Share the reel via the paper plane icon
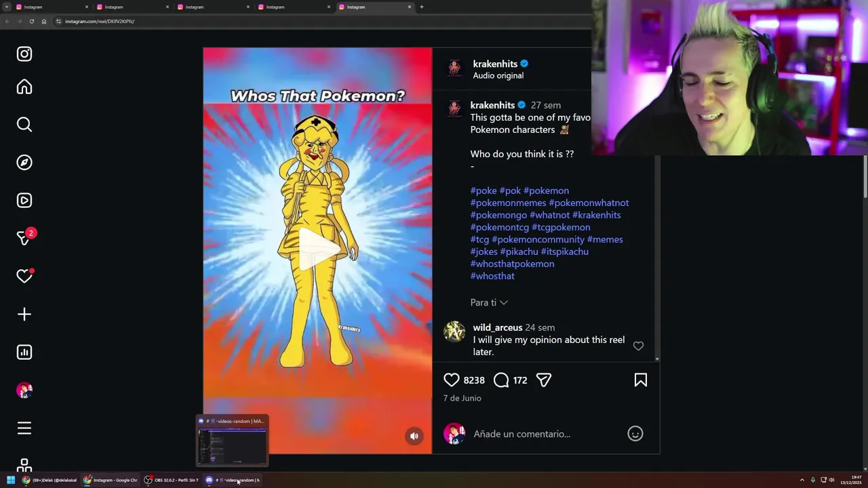Image resolution: width=868 pixels, height=488 pixels. [544, 380]
